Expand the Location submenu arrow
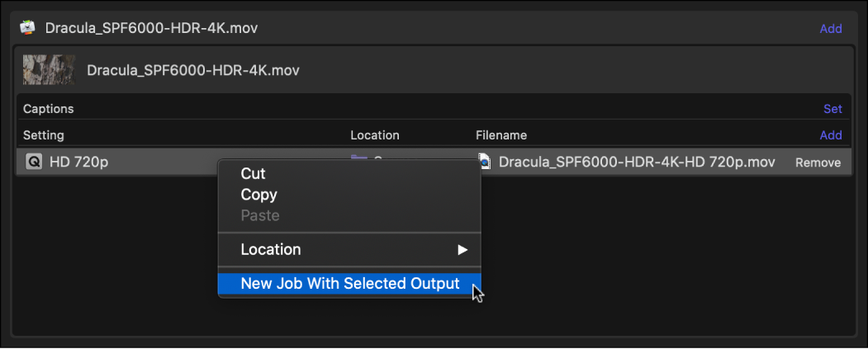 point(462,249)
